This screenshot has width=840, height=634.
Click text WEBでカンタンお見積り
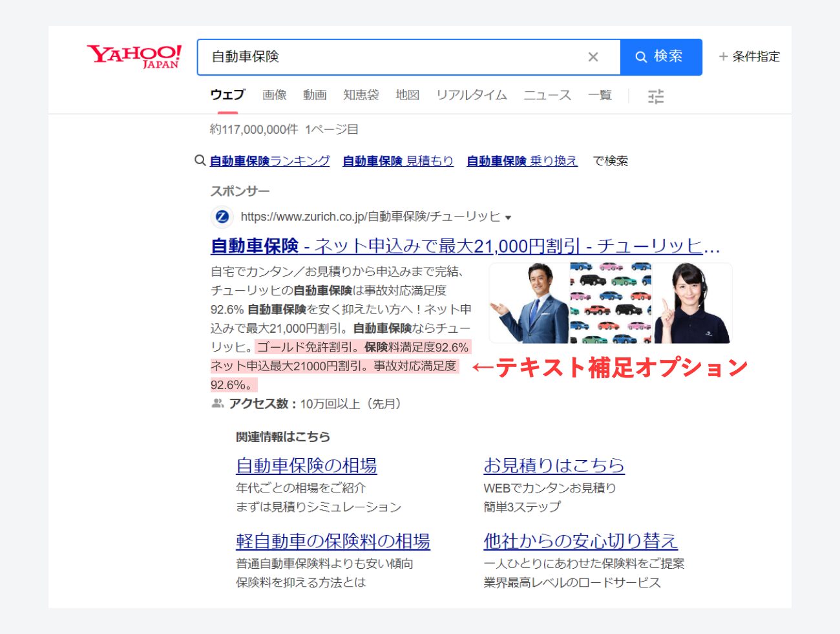click(550, 488)
